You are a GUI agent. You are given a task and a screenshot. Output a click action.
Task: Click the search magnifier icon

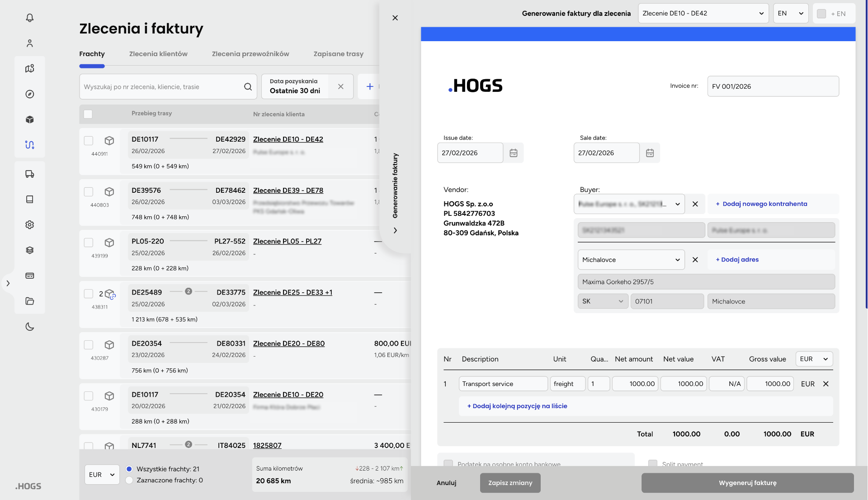coord(248,87)
